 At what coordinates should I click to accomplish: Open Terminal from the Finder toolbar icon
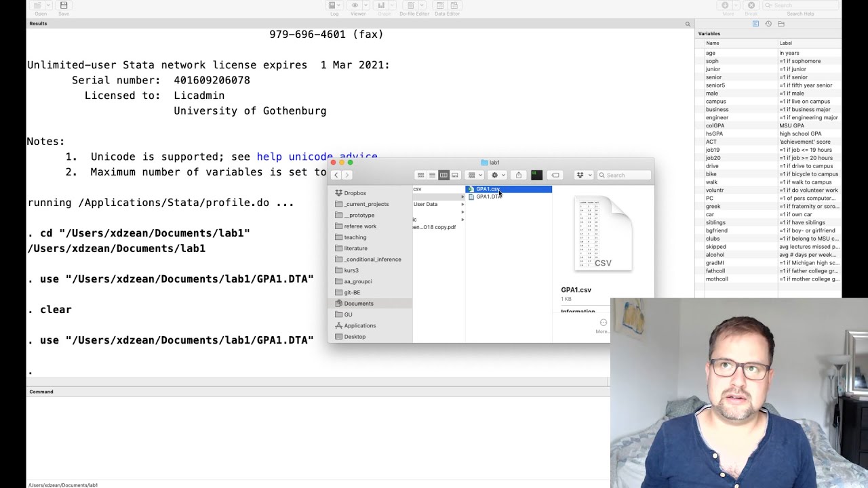(x=536, y=175)
